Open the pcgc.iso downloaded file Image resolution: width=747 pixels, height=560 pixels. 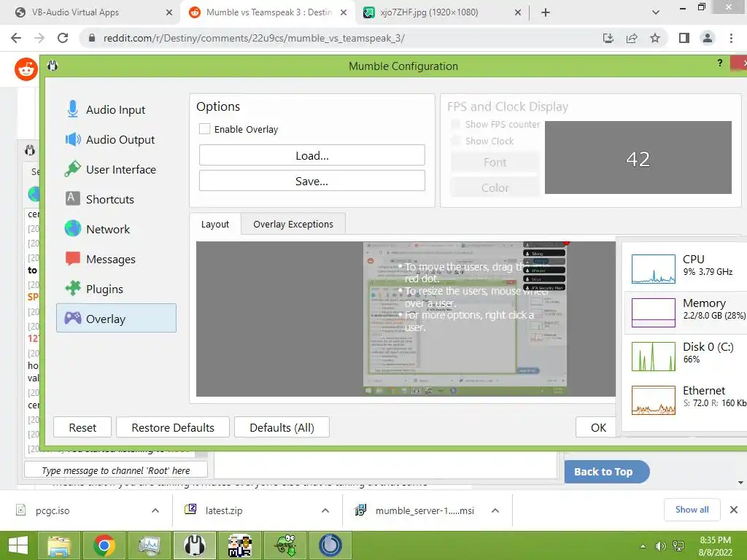[53, 510]
